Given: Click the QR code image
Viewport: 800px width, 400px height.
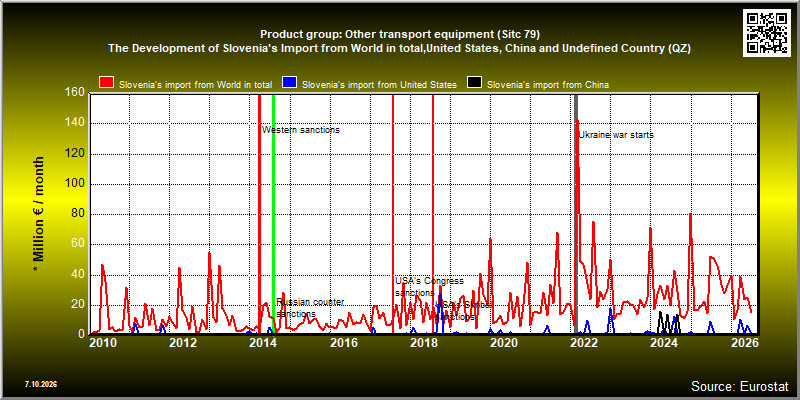Looking at the screenshot, I should (767, 32).
